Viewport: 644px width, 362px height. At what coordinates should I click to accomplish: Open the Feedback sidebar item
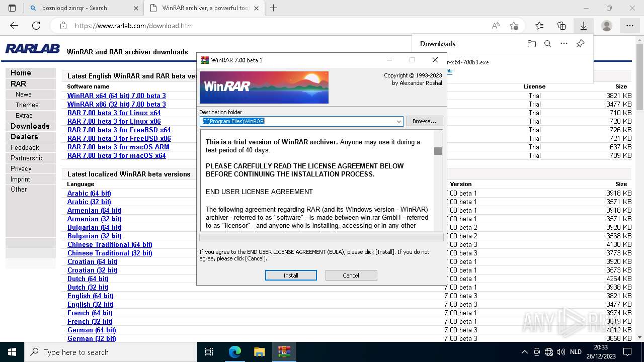point(25,147)
